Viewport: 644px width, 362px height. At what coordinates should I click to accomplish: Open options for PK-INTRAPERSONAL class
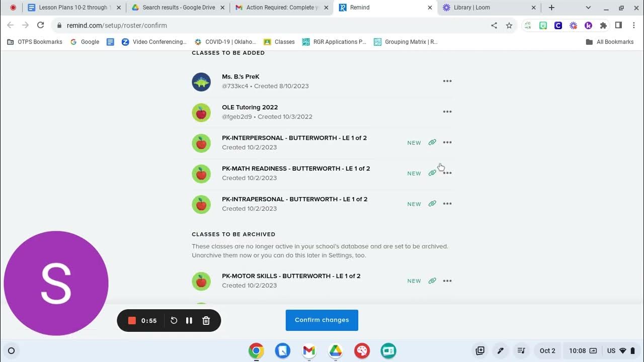pos(447,204)
